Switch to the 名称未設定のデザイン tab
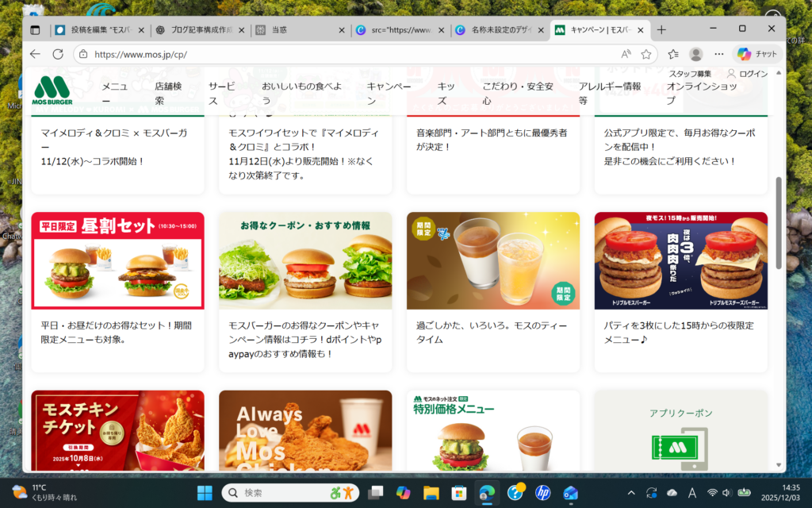 click(498, 30)
